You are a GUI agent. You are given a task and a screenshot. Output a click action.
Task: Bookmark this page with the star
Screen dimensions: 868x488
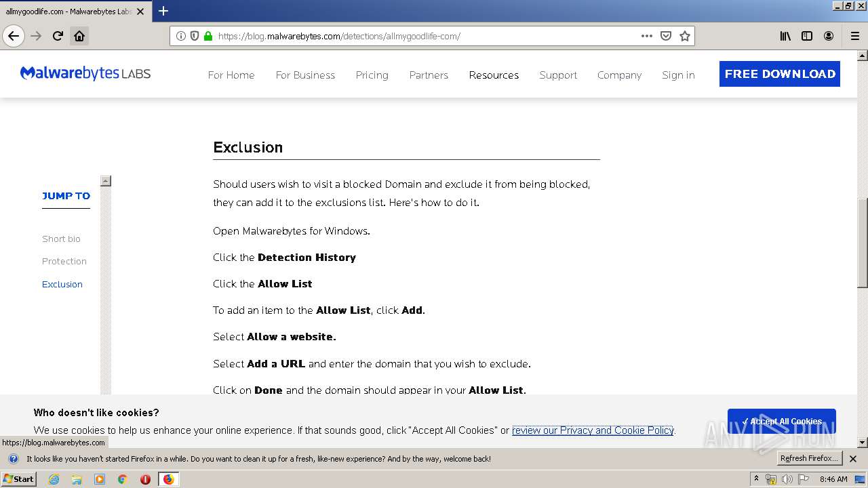685,36
